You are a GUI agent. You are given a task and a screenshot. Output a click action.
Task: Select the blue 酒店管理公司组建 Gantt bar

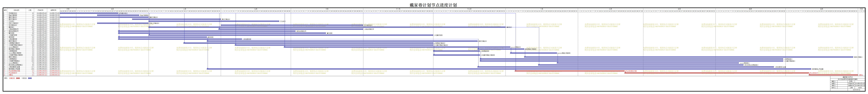coord(509,69)
